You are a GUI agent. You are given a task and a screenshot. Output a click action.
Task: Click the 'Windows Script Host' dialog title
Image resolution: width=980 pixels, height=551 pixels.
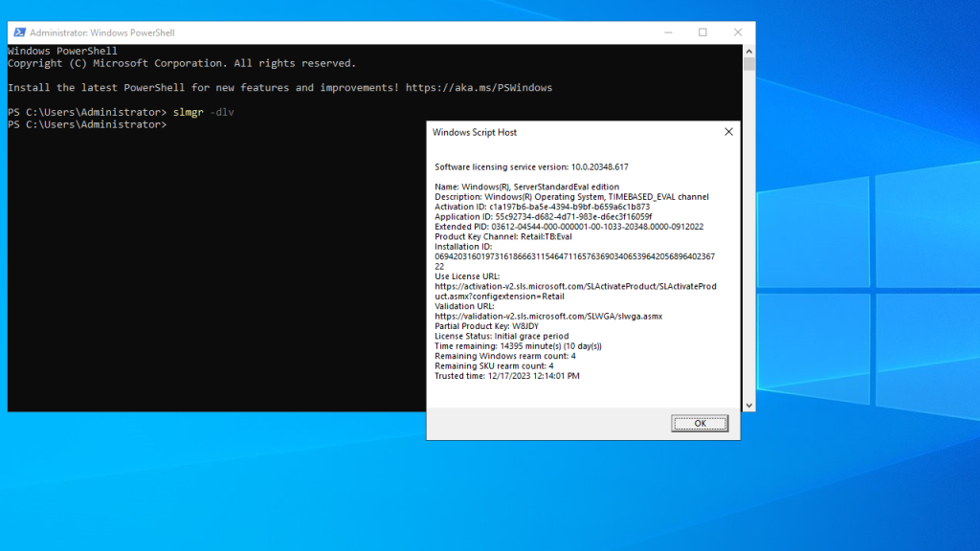point(475,132)
